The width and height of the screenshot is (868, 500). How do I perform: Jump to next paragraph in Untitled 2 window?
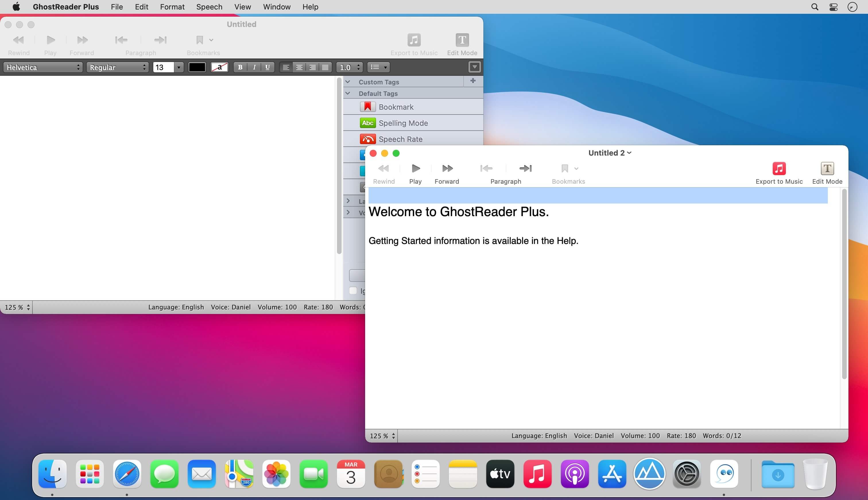click(x=525, y=168)
